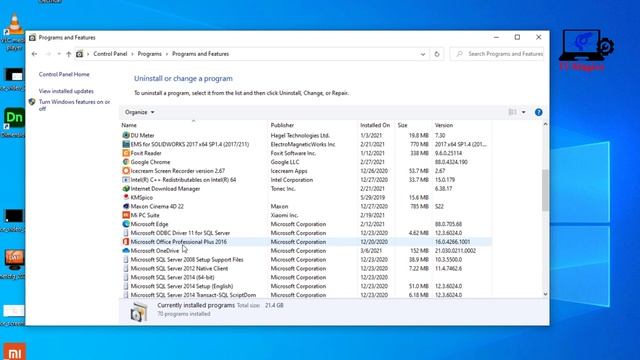Open recent locations dropdown arrow
Viewport: 640px width, 360px height.
click(x=59, y=54)
